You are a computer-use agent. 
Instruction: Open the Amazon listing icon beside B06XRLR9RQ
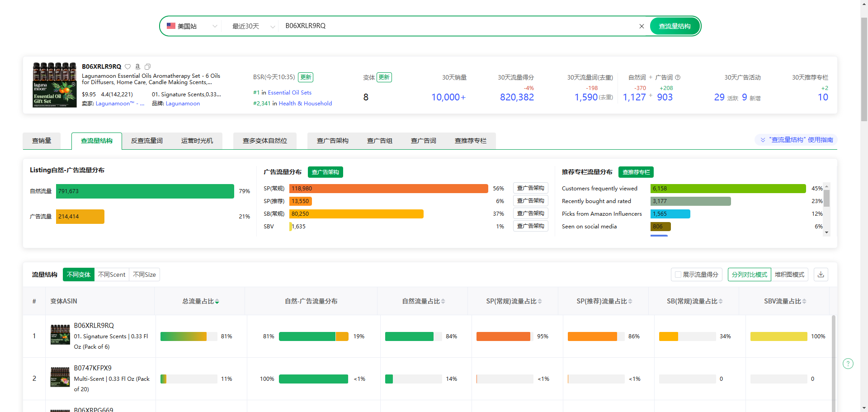[x=138, y=66]
